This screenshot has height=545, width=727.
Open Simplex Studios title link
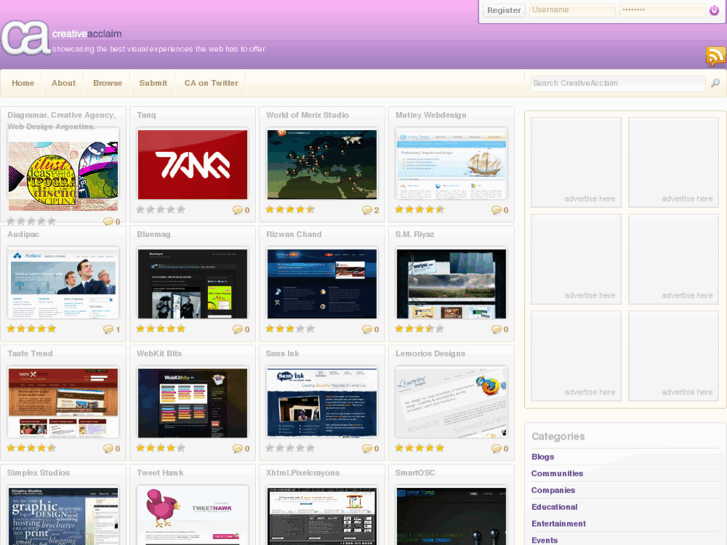38,473
